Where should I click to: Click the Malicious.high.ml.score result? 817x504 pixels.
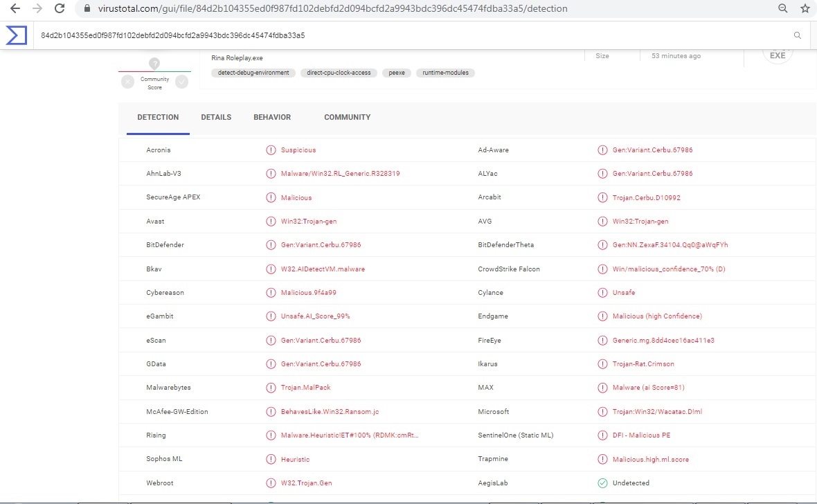pos(650,459)
